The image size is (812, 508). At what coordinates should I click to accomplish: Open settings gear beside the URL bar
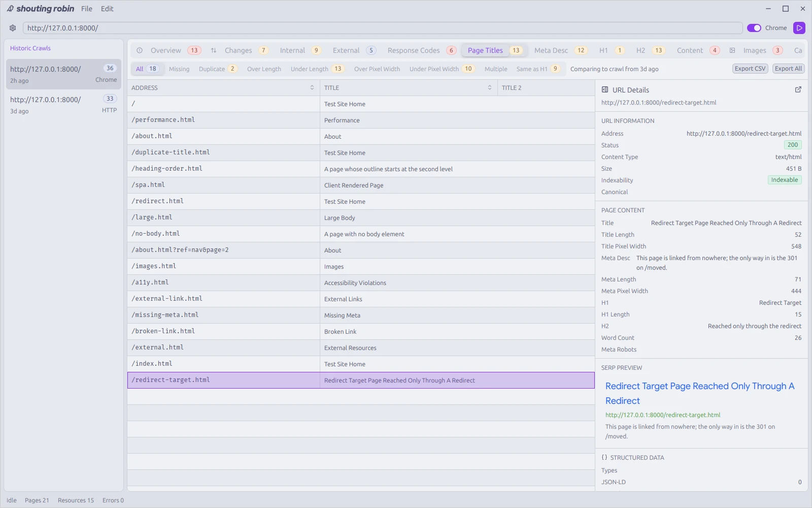13,28
